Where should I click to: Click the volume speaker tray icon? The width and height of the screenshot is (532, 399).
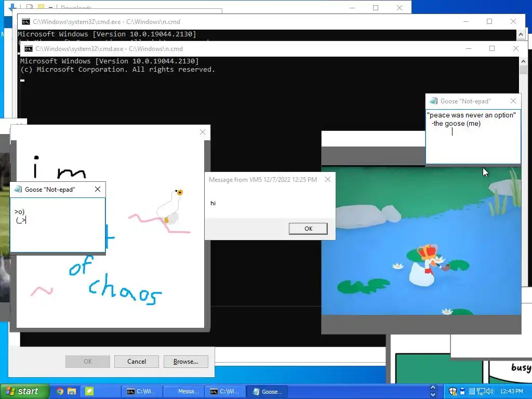click(x=490, y=391)
